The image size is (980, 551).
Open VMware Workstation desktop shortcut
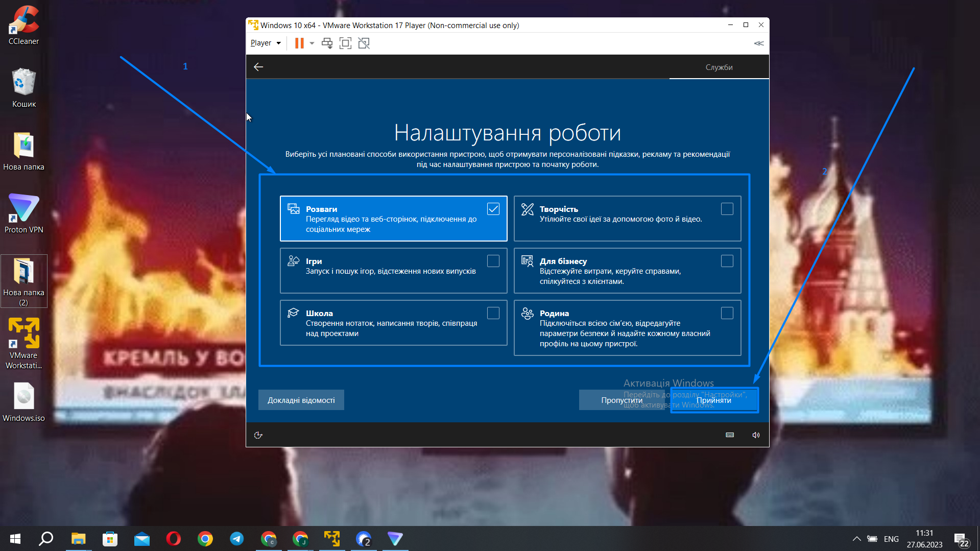[23, 343]
